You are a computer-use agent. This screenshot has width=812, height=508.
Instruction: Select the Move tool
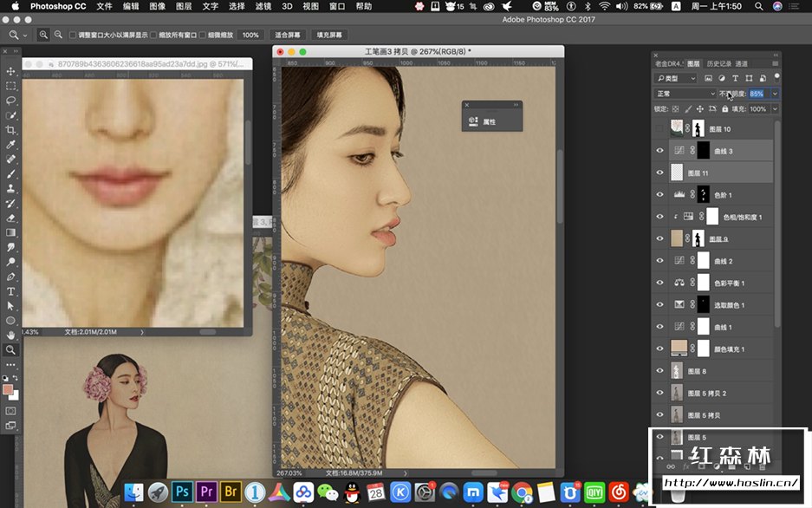pyautogui.click(x=10, y=71)
